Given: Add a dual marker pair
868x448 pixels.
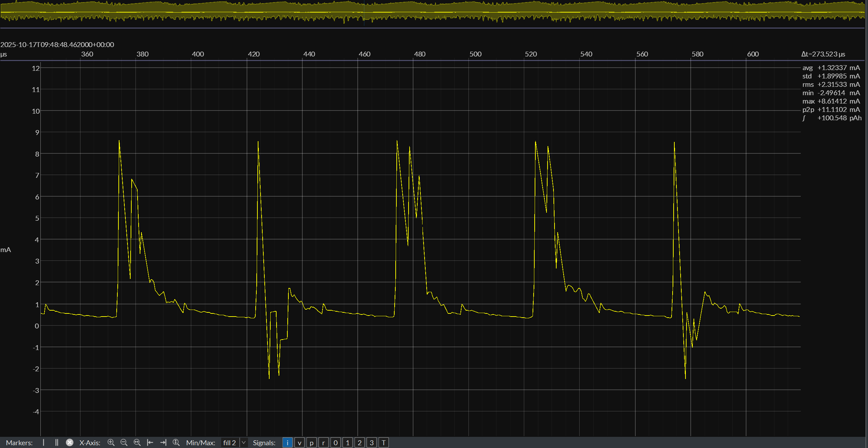Looking at the screenshot, I should tap(56, 442).
